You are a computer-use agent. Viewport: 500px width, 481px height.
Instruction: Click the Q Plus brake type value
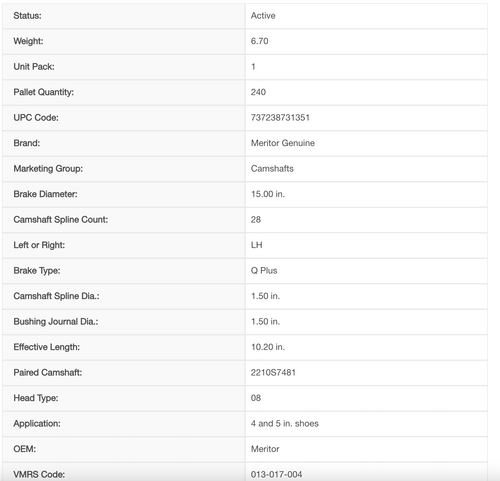(264, 271)
